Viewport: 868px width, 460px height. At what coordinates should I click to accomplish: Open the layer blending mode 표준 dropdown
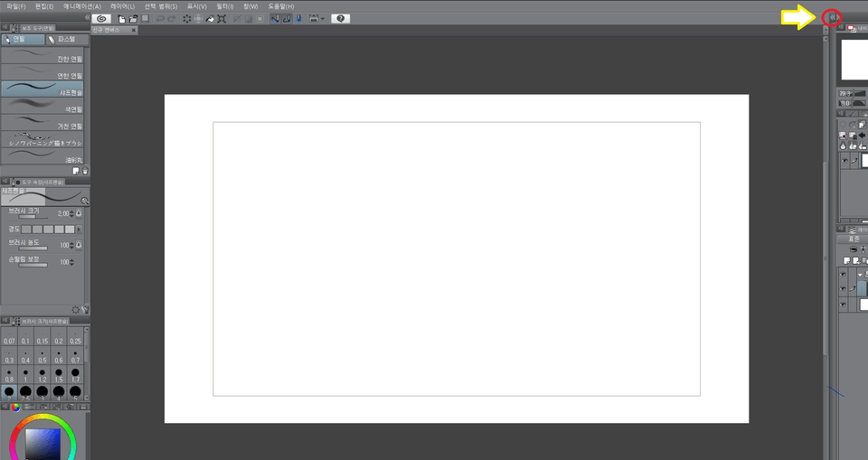[x=853, y=239]
